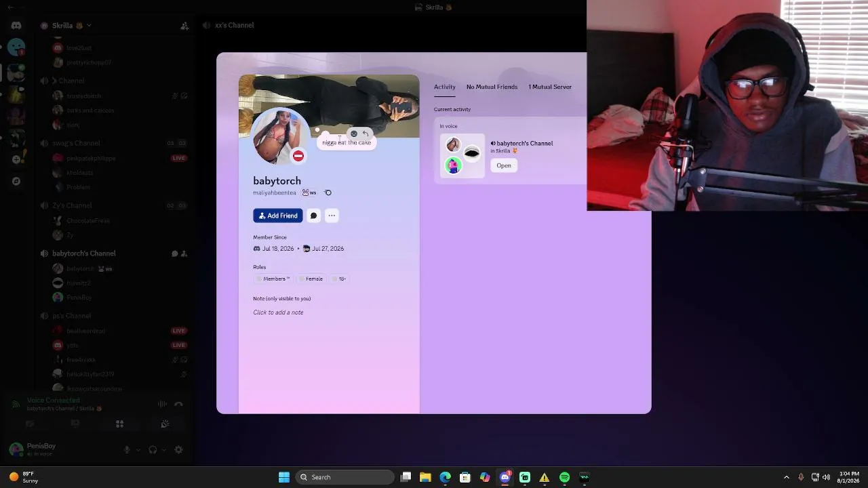Toggle noise suppression waveform icon
868x488 pixels.
162,404
